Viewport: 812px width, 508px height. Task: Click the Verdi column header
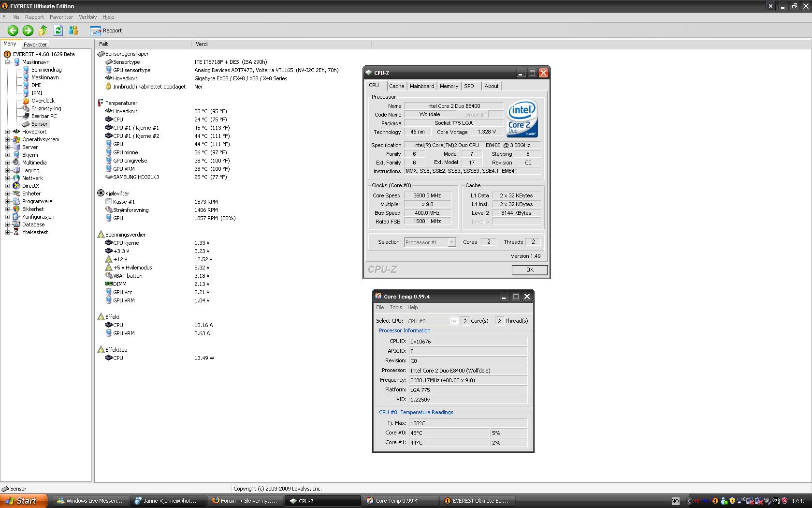(x=282, y=44)
